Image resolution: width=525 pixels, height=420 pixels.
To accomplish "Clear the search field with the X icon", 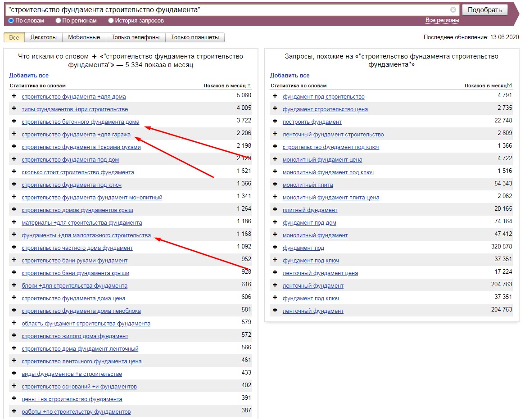I will point(453,10).
